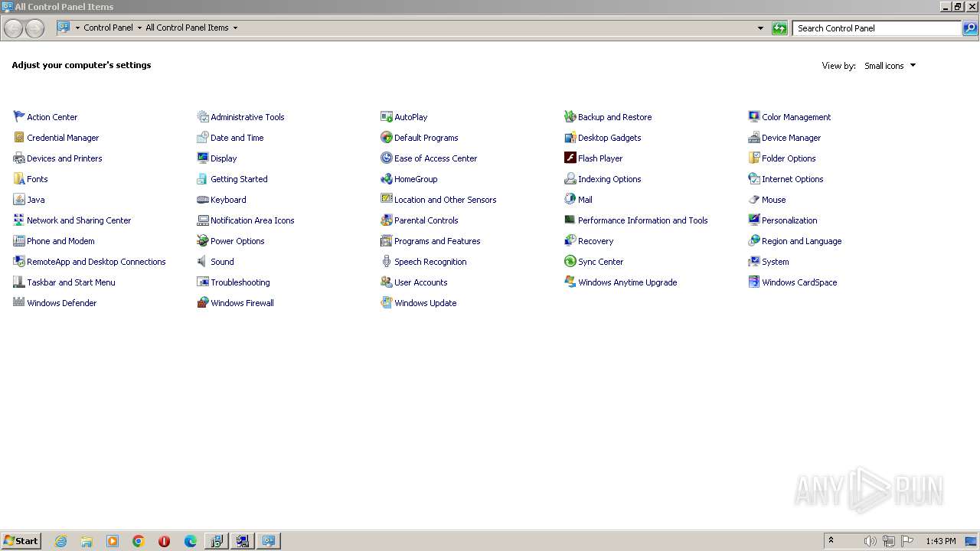Select All Control Panel Items breadcrumb

187,28
